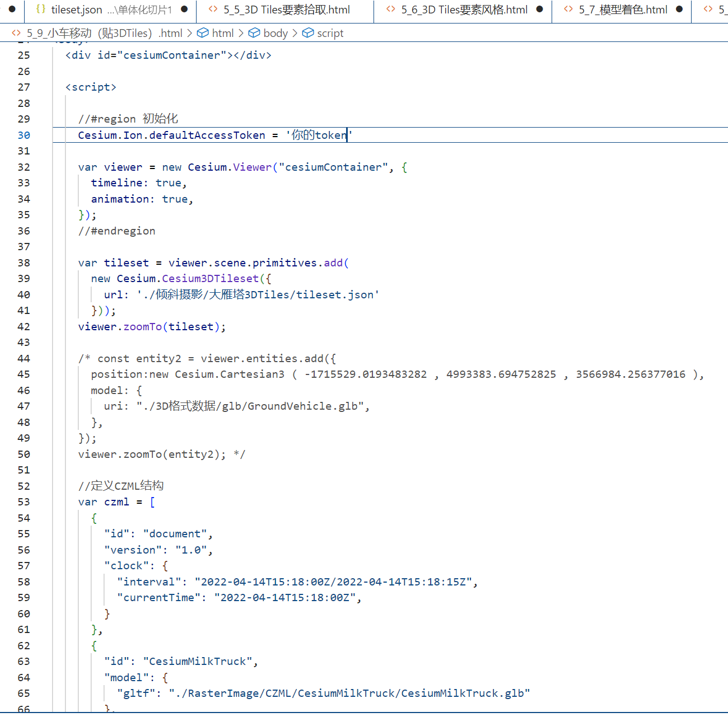Switch to the 5_5_3D Tiles要素拾取.html tab
This screenshot has width=728, height=717.
point(286,10)
